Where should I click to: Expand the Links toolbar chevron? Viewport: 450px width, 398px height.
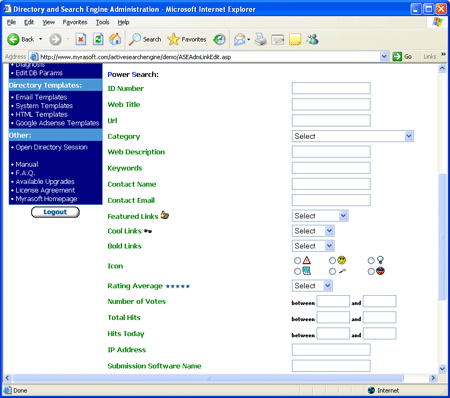coord(443,55)
